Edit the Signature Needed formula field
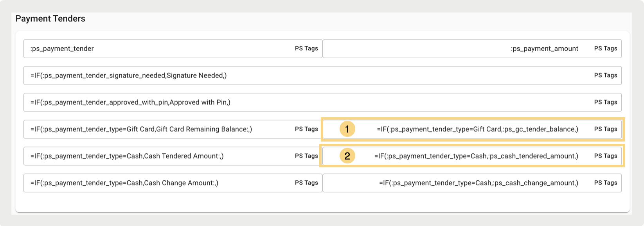The width and height of the screenshot is (644, 226). pos(322,75)
